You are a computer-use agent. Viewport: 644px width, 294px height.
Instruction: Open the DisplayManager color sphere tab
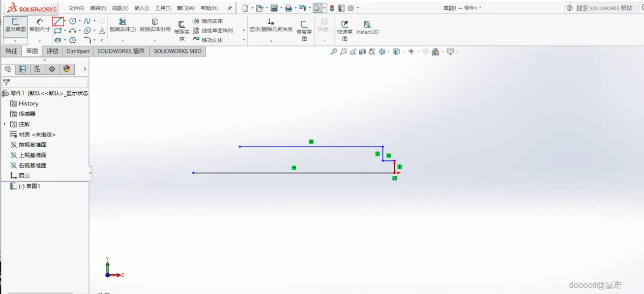[x=67, y=69]
